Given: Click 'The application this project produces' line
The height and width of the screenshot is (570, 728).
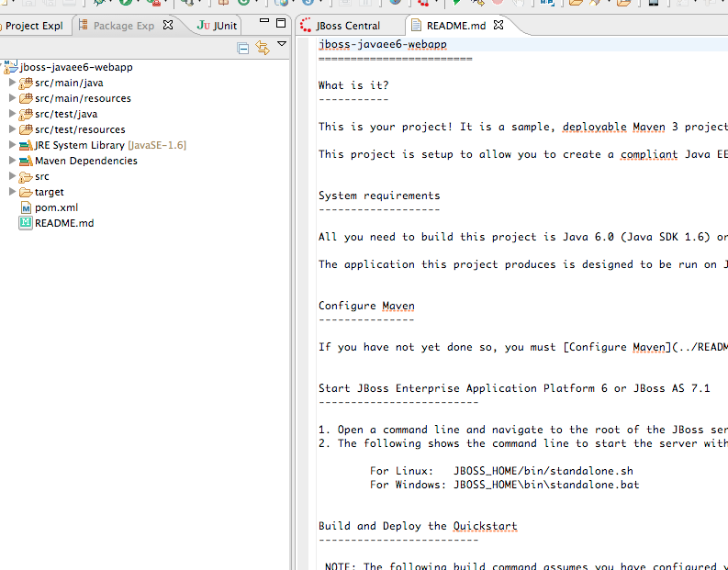Looking at the screenshot, I should 523,264.
